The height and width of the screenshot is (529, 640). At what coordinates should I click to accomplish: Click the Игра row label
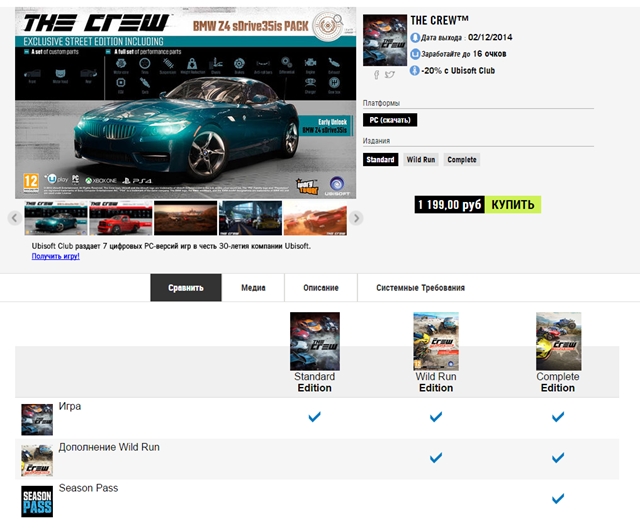[70, 407]
